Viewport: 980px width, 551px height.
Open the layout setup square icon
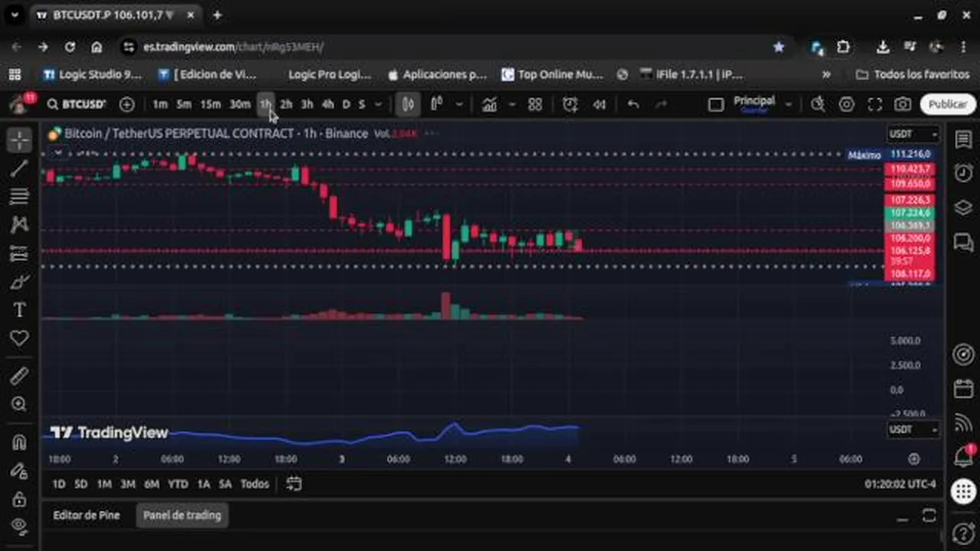(x=715, y=104)
